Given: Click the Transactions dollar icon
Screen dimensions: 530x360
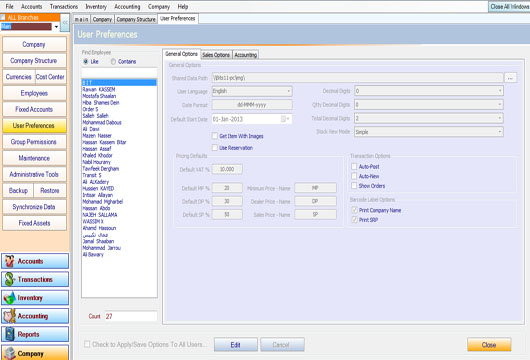Looking at the screenshot, I should (x=9, y=280).
